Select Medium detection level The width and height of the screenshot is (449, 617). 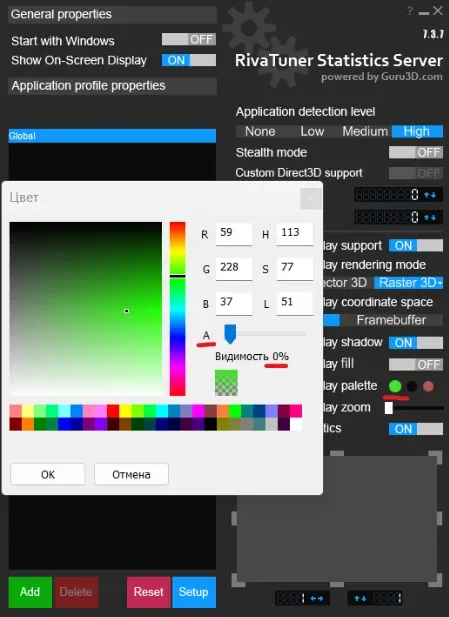point(365,131)
